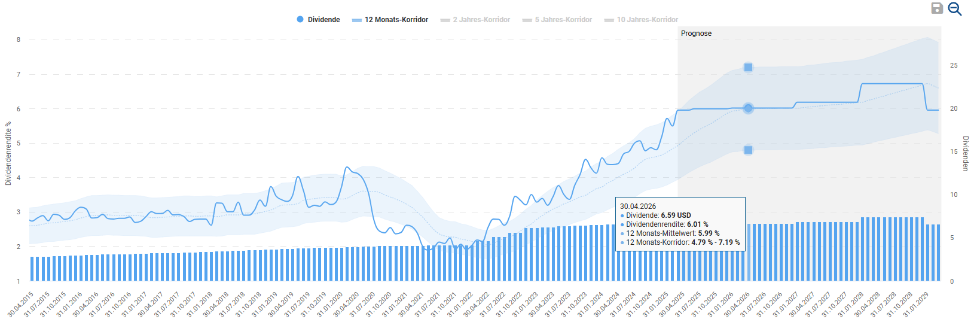Click the Dividenden right axis title

click(x=965, y=154)
